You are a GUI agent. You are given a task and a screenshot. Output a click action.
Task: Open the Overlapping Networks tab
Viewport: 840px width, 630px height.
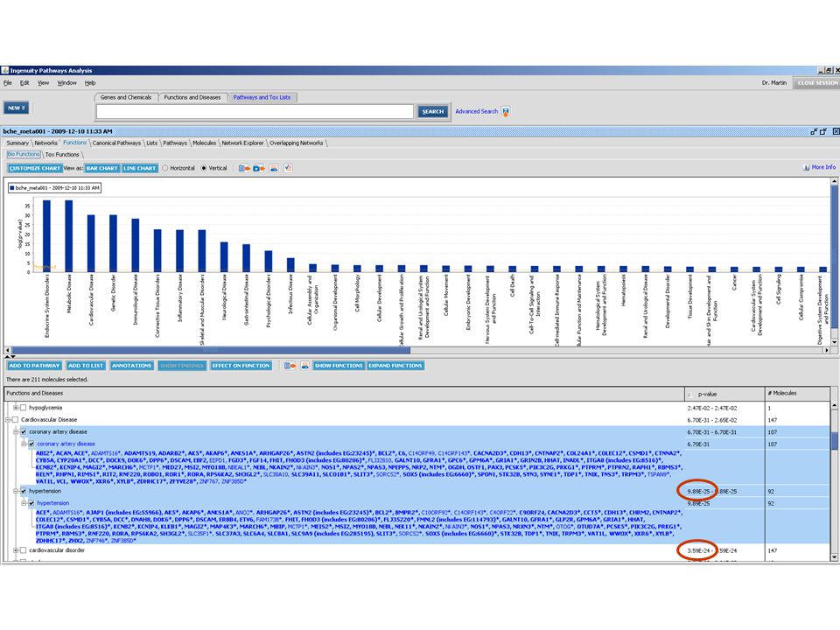(x=297, y=143)
